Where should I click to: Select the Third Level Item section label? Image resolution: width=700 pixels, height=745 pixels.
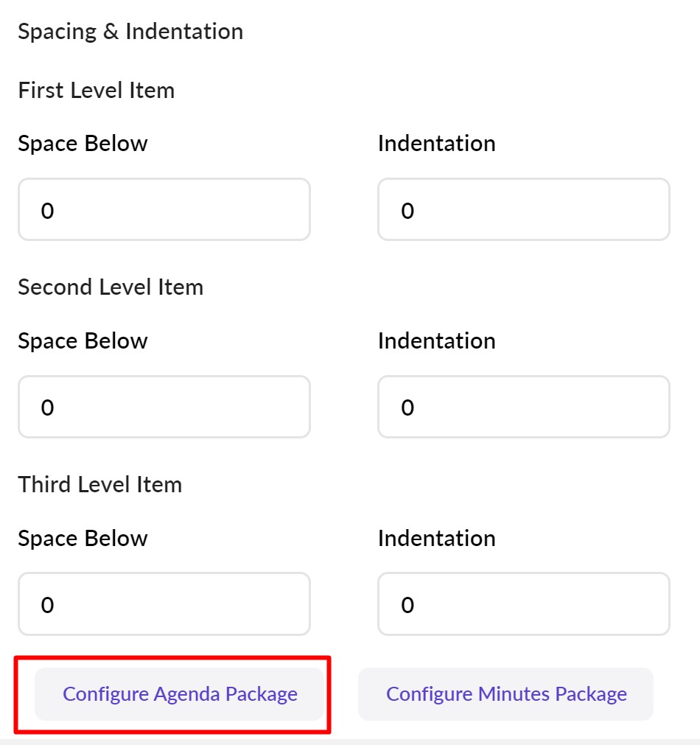point(100,484)
